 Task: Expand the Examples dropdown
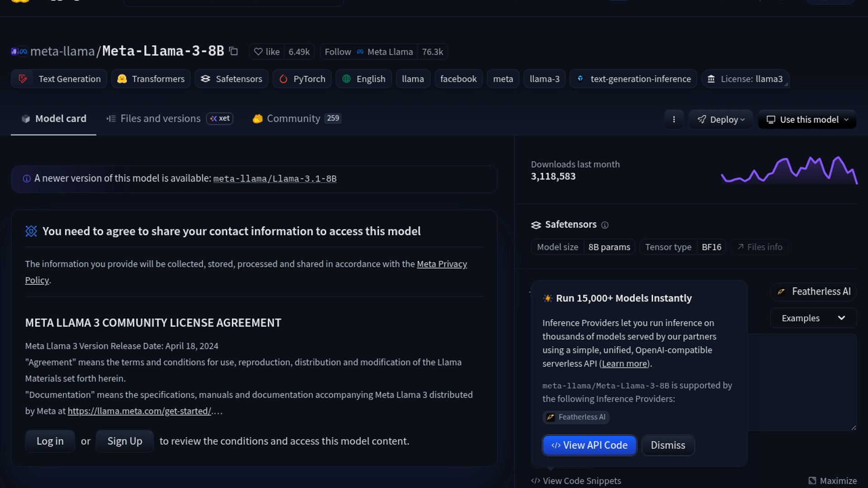tap(813, 318)
